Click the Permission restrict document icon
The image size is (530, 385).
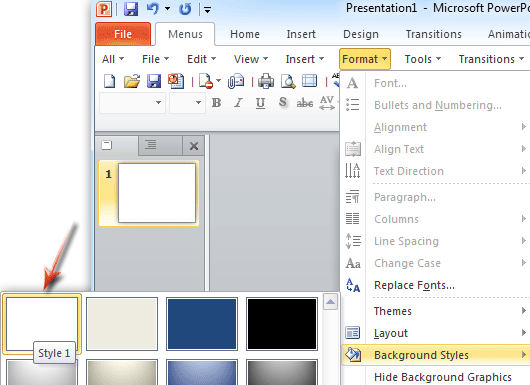[206, 81]
